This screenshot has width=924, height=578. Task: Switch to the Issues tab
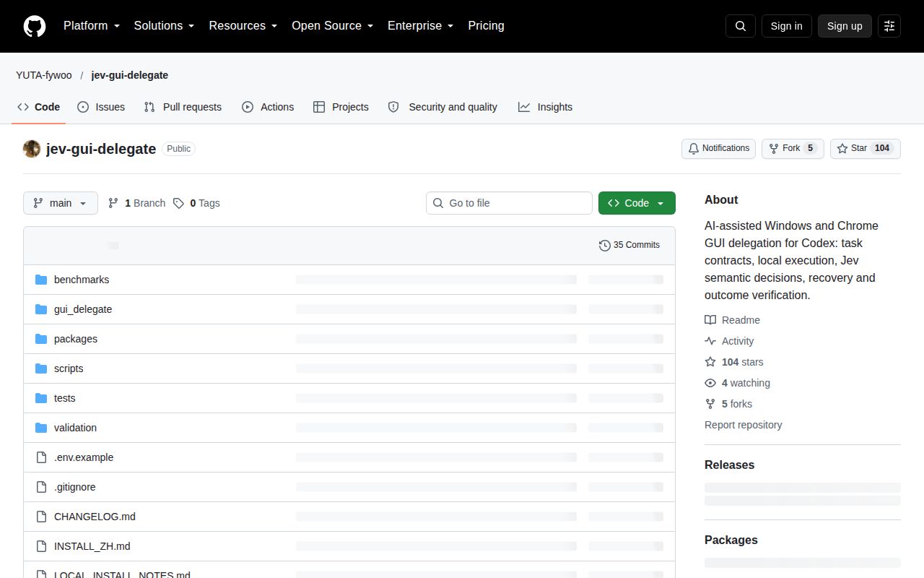(x=101, y=107)
